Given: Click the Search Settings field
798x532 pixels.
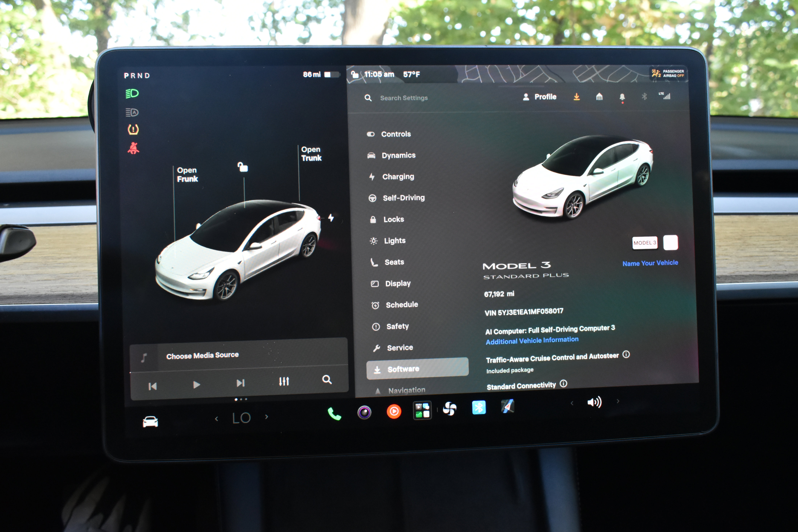Looking at the screenshot, I should tap(404, 98).
